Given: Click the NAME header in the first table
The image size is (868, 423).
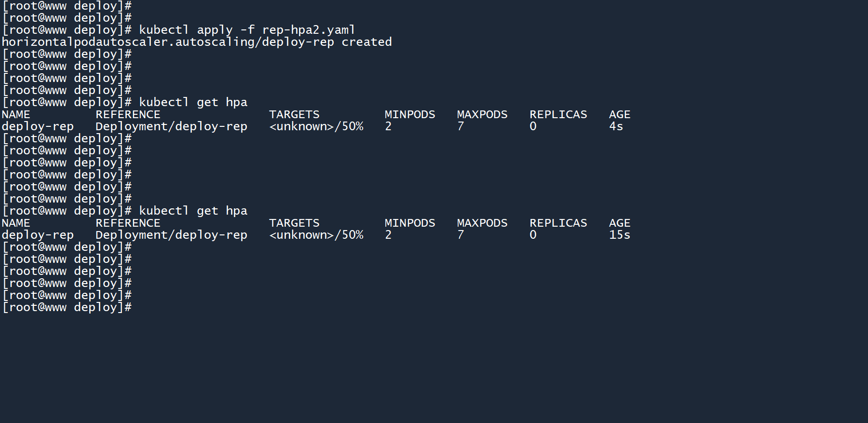Looking at the screenshot, I should [x=16, y=114].
